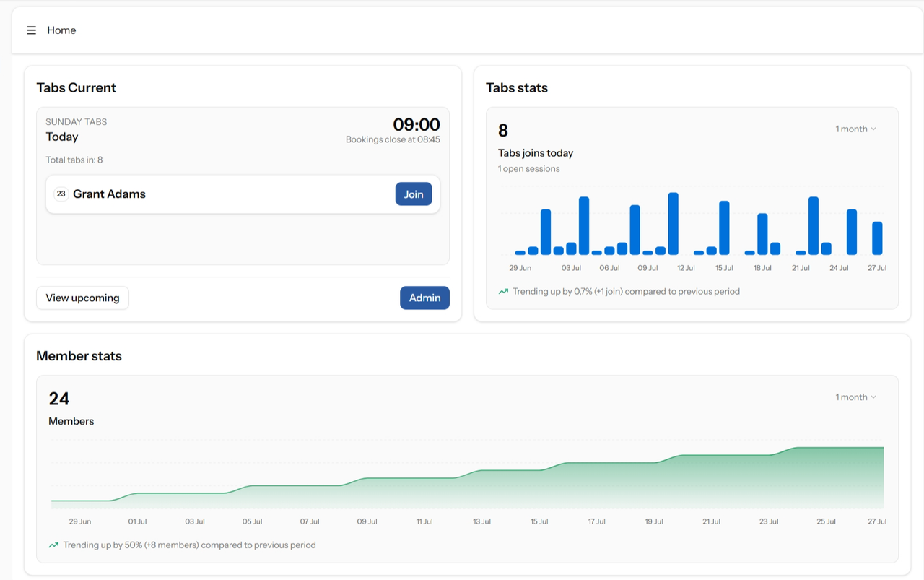Click the Tabs stats trending up arrow icon

pyautogui.click(x=503, y=292)
